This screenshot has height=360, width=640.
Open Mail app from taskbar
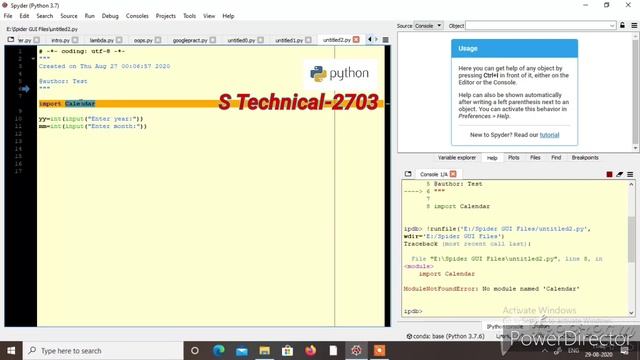pos(242,351)
